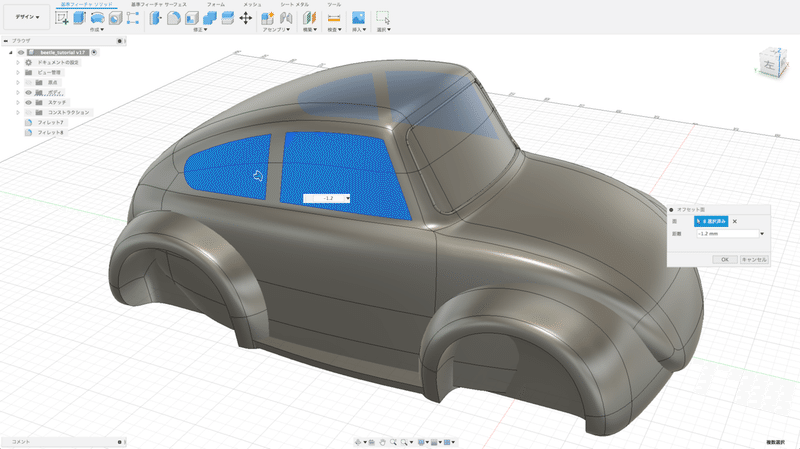This screenshot has width=800, height=449.
Task: Activate radio button beside beetle_tutorial v17
Action: click(94, 53)
